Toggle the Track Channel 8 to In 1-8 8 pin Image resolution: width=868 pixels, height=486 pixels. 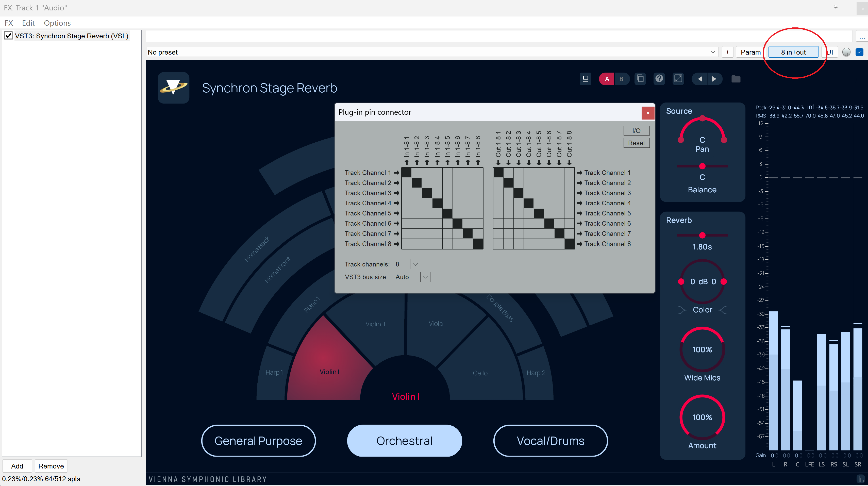tap(478, 244)
